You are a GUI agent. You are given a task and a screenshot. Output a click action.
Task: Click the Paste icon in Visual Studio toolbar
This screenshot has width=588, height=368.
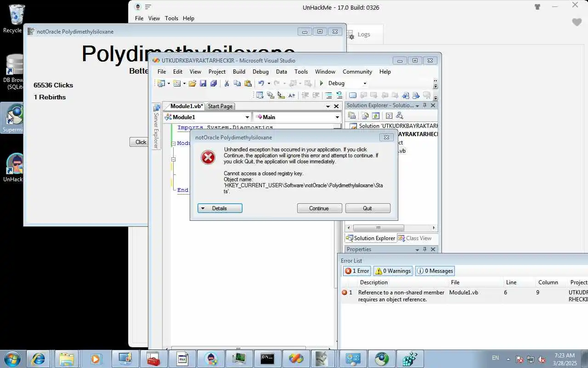tap(248, 83)
